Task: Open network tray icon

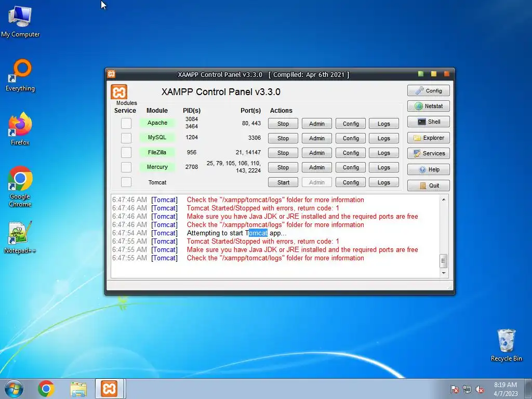Action: click(467, 389)
